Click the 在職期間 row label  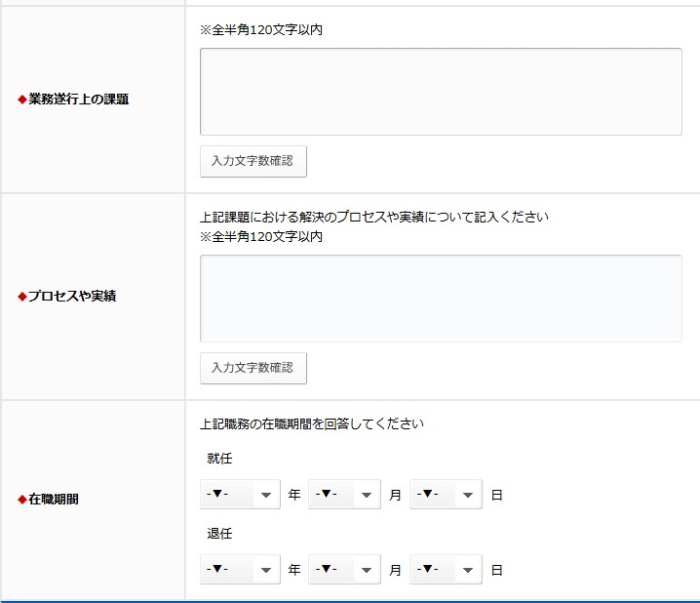pyautogui.click(x=53, y=500)
